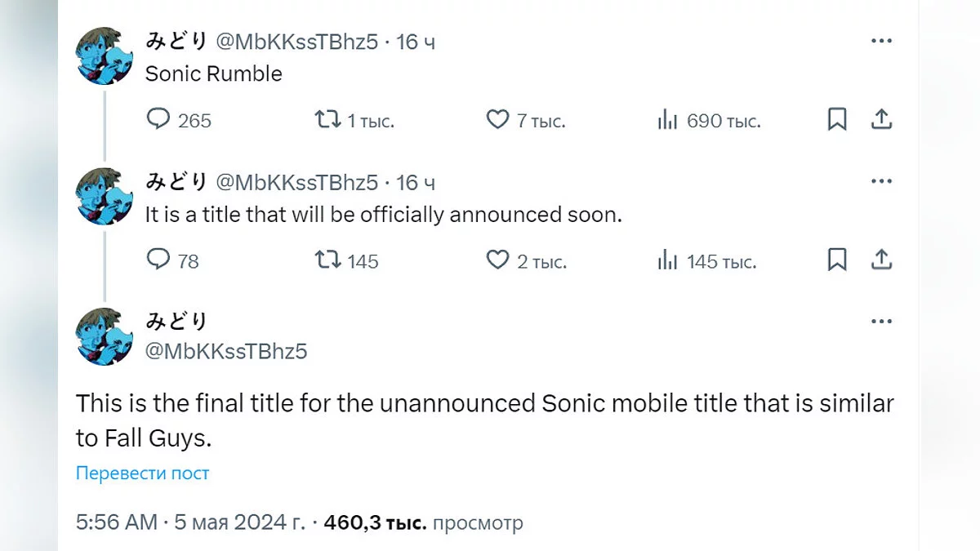Screen dimensions: 980x551
Task: Open the @MbKKssTBhz5 handle on main tweet
Action: click(x=226, y=351)
